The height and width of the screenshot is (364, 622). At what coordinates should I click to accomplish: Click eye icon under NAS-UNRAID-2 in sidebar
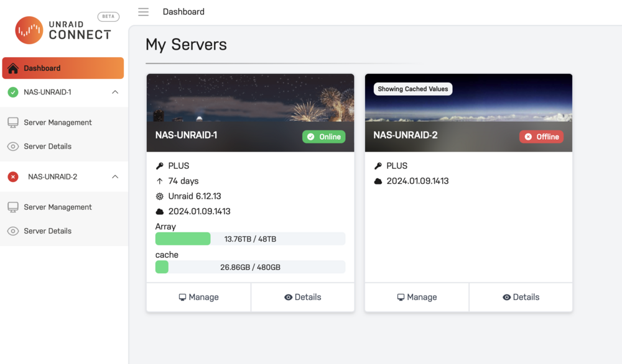click(x=13, y=231)
